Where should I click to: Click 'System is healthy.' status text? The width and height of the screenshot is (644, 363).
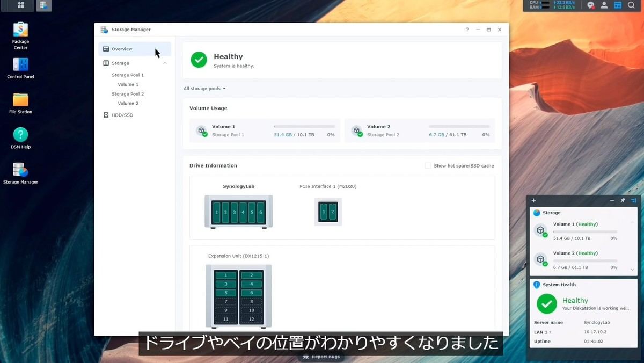[234, 66]
